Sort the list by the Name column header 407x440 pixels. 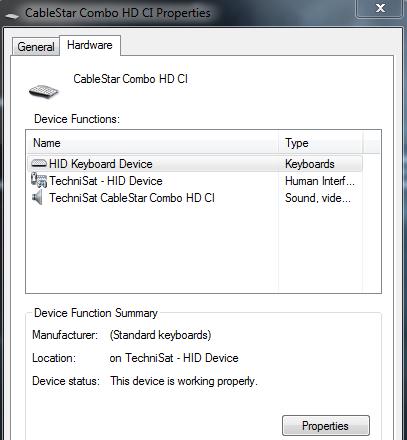152,143
